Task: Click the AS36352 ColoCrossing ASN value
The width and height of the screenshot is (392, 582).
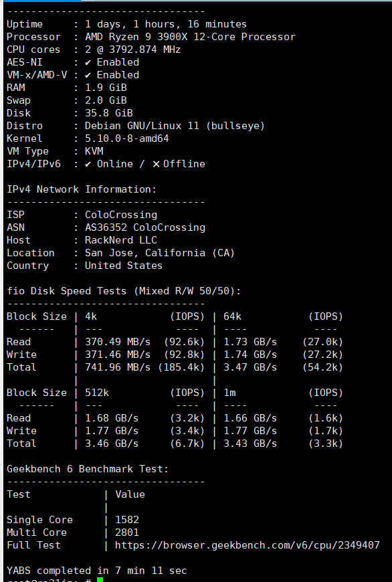Action: click(x=144, y=227)
